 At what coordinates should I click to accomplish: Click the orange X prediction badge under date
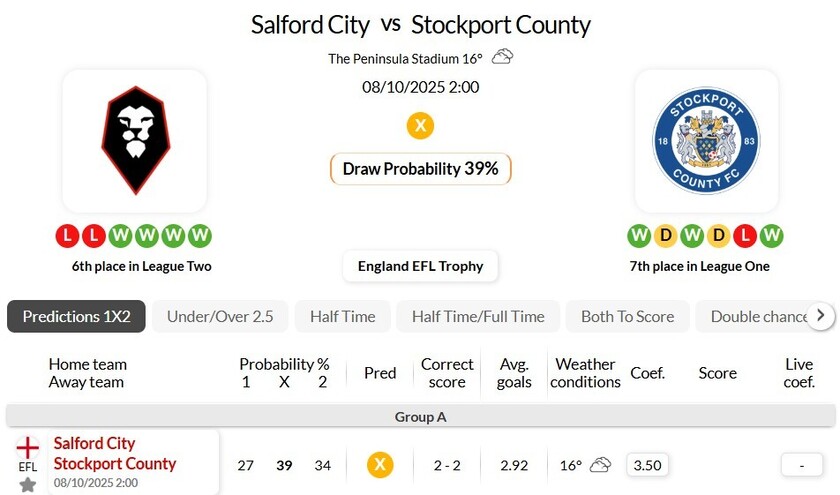(x=420, y=126)
